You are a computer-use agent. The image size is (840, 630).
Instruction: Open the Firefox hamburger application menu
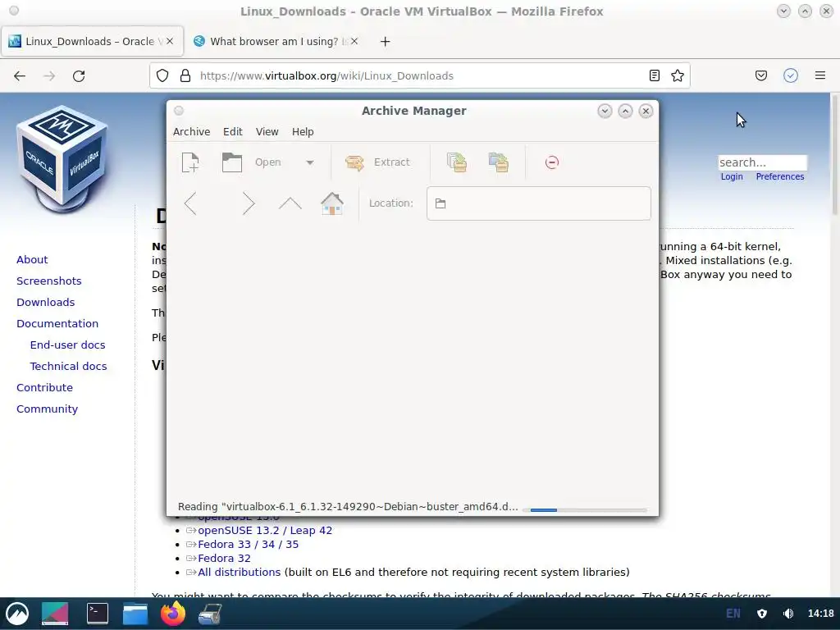click(820, 76)
